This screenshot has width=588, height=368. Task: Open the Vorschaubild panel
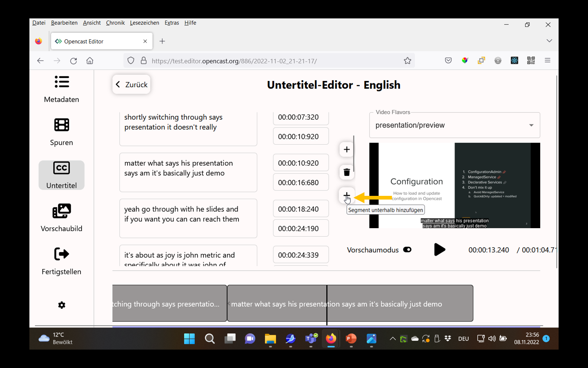[x=61, y=218]
